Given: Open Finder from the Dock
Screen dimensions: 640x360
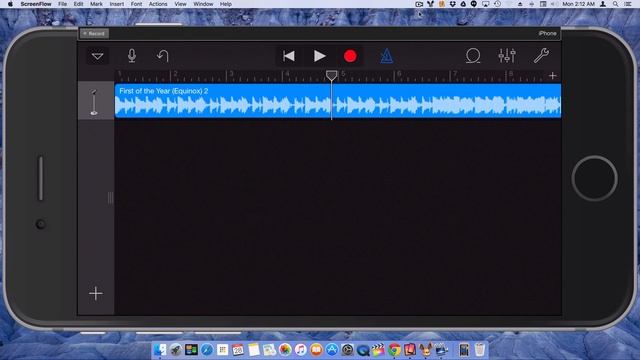Looking at the screenshot, I should click(x=160, y=350).
